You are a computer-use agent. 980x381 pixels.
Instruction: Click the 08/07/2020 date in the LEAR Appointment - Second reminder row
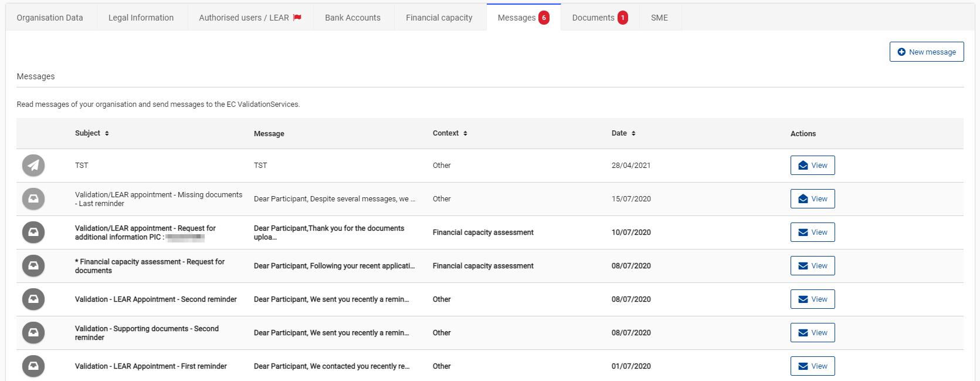coord(631,299)
